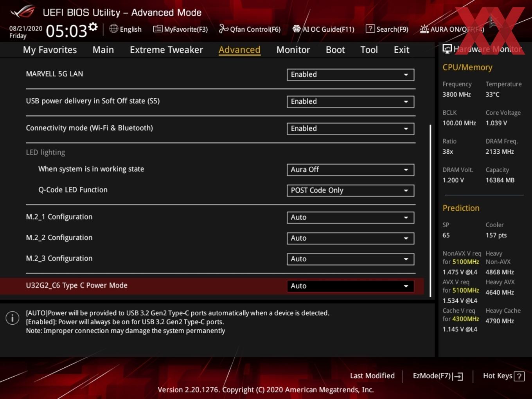This screenshot has height=399, width=532.
Task: Expand USB power delivery S5 dropdown
Action: click(350, 102)
